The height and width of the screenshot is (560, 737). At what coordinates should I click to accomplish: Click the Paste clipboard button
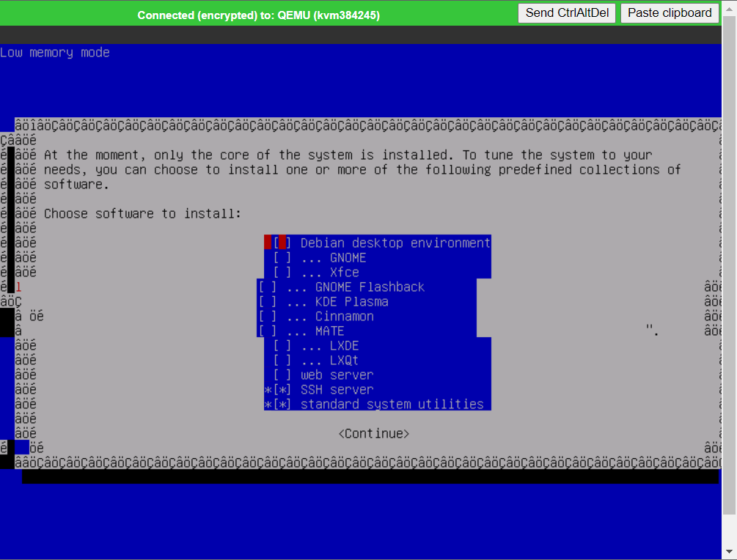point(669,12)
